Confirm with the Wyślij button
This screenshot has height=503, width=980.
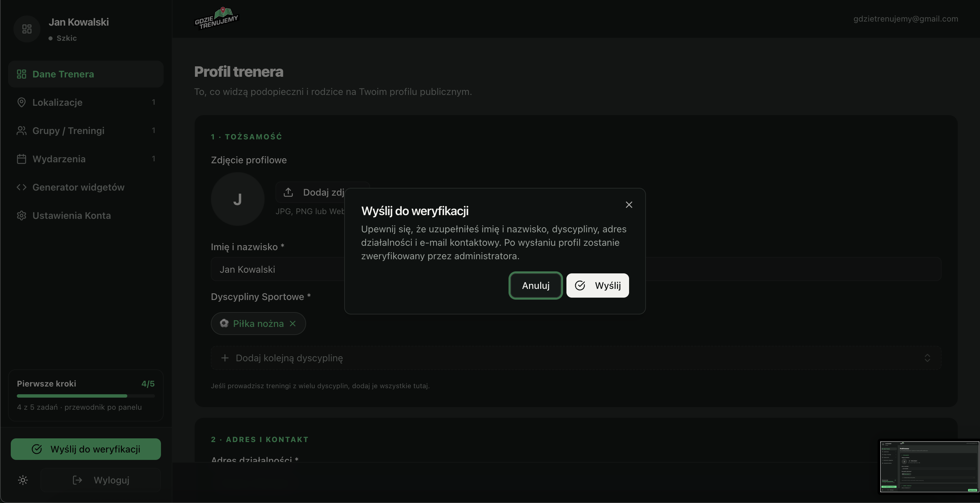click(x=597, y=286)
